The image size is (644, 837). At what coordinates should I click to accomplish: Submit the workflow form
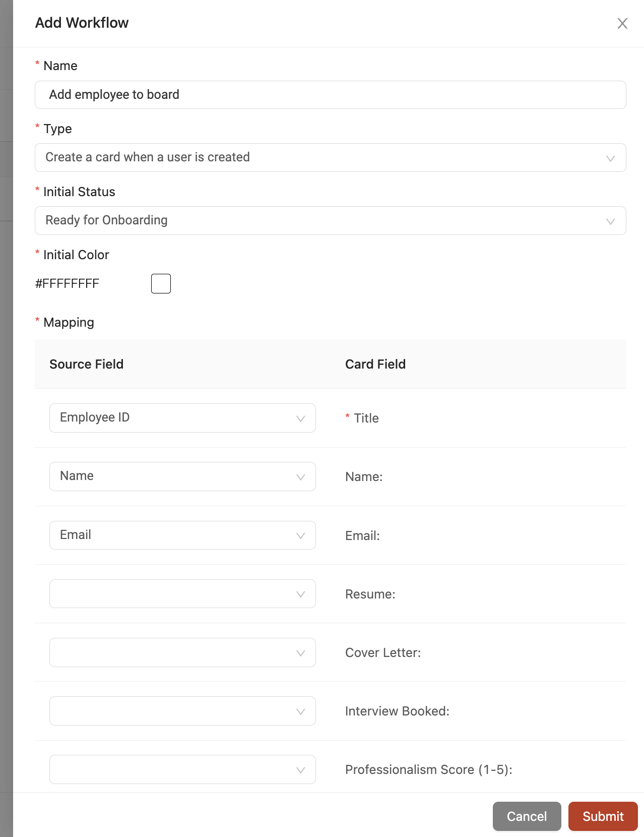point(603,816)
